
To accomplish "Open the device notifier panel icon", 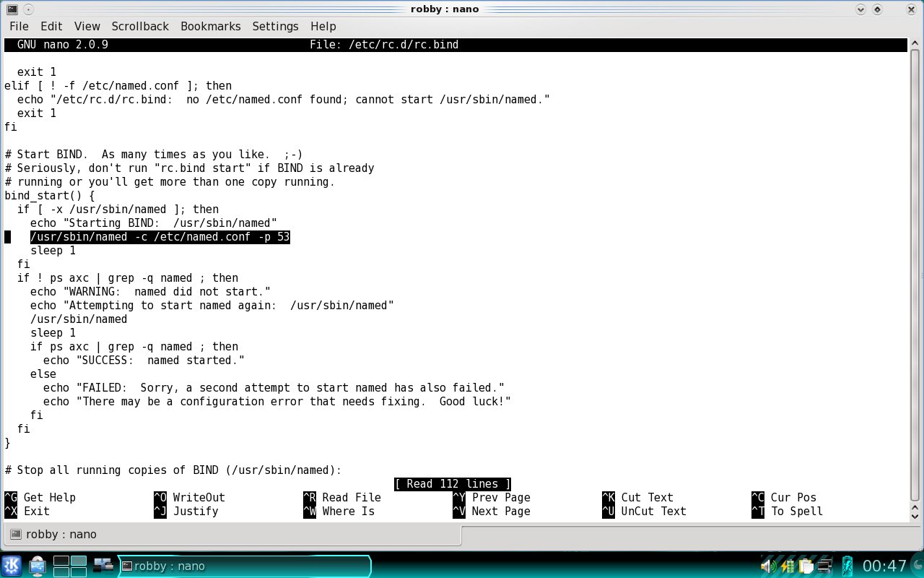I will coord(38,566).
